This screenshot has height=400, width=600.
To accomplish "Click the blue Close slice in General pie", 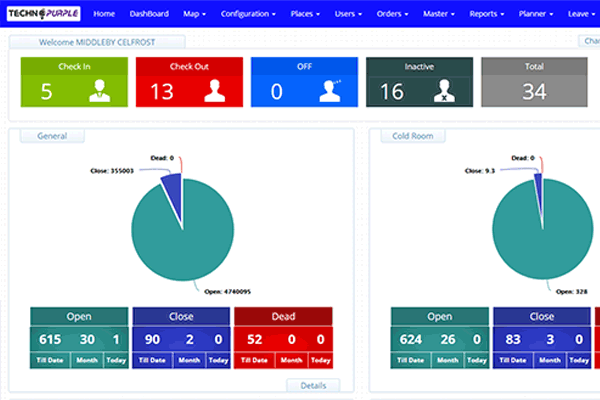I will (174, 193).
